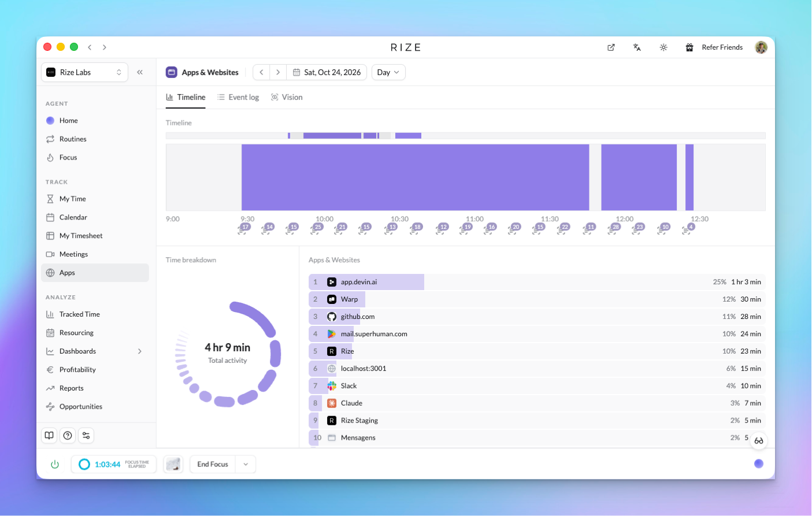Switch to the Vision tab
Viewport: 812px width, 516px height.
click(x=287, y=98)
